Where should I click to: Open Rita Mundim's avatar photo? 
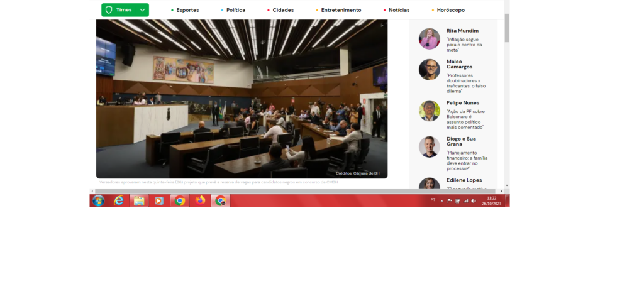pyautogui.click(x=429, y=38)
